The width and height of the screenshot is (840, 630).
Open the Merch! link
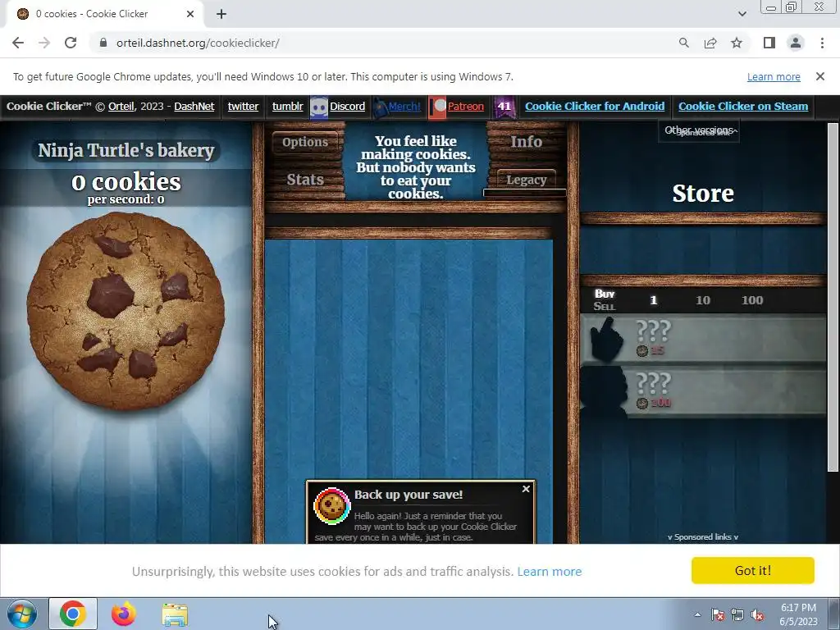click(404, 106)
